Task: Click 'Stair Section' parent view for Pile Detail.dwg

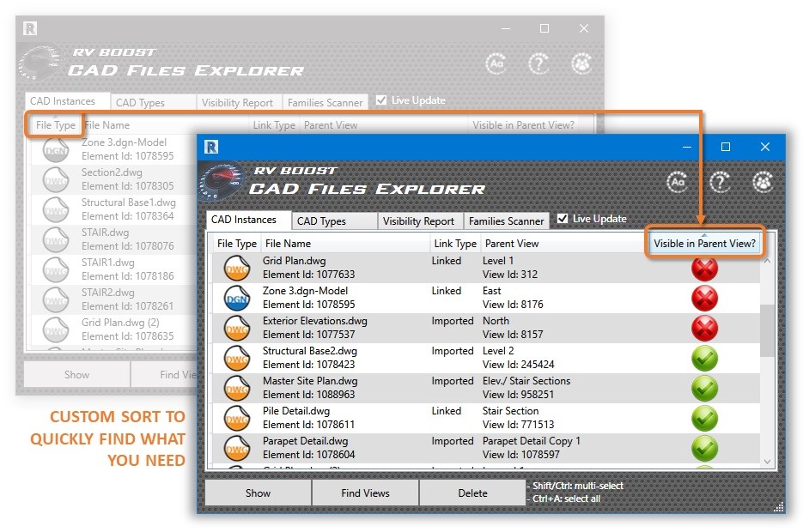Action: 511,411
